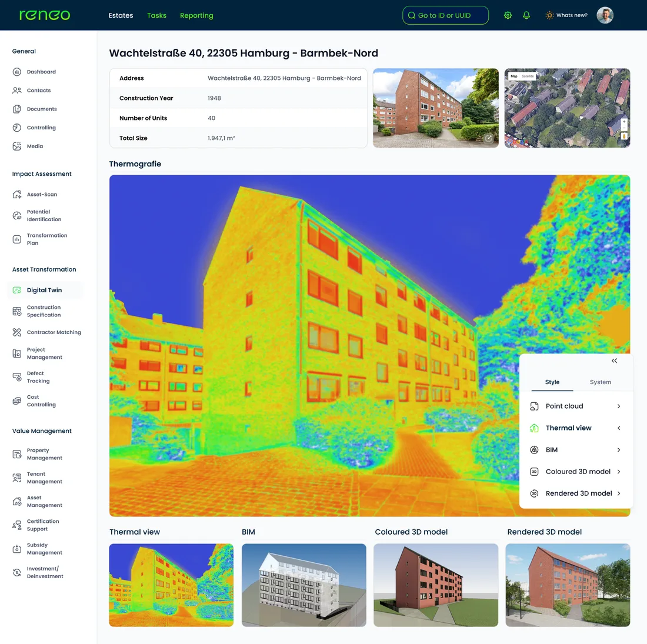Open the Documents sidebar icon

[17, 109]
